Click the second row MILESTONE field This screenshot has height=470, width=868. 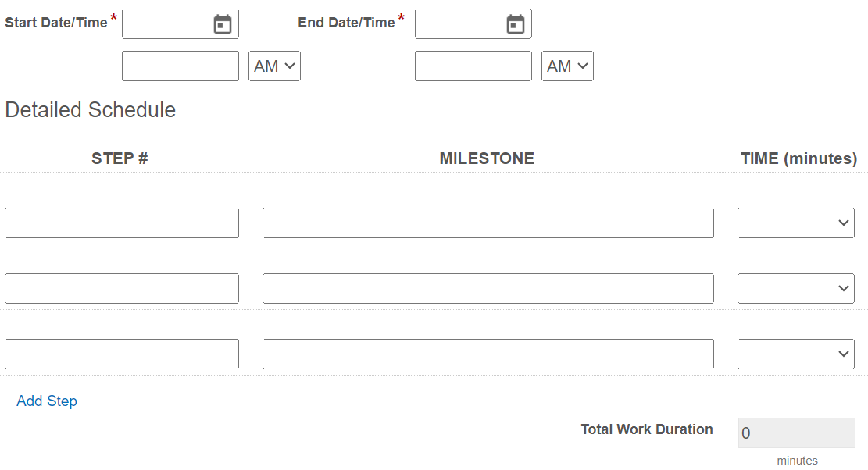tap(488, 288)
